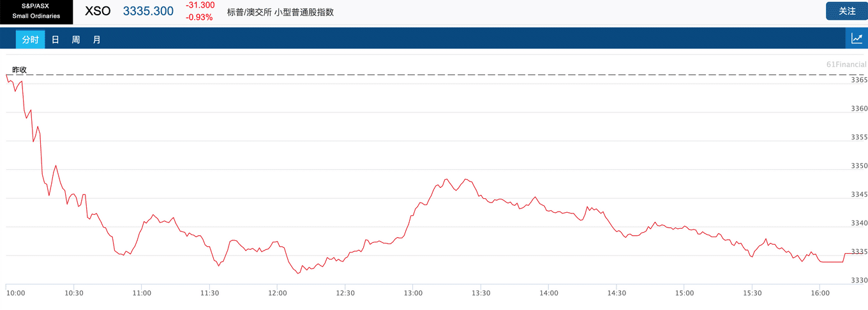Screen dimensions: 868x310
Task: Click the 3340 price axis label
Action: (x=859, y=223)
